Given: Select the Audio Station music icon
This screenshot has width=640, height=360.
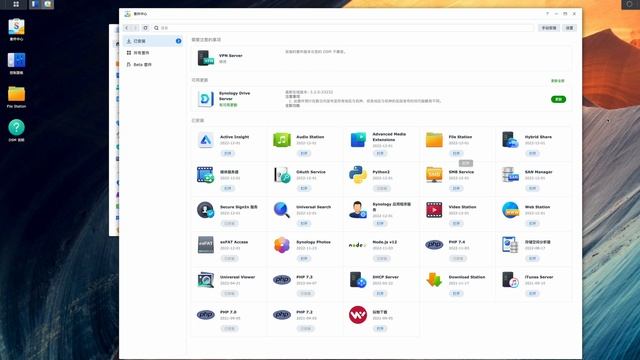Looking at the screenshot, I should (282, 140).
